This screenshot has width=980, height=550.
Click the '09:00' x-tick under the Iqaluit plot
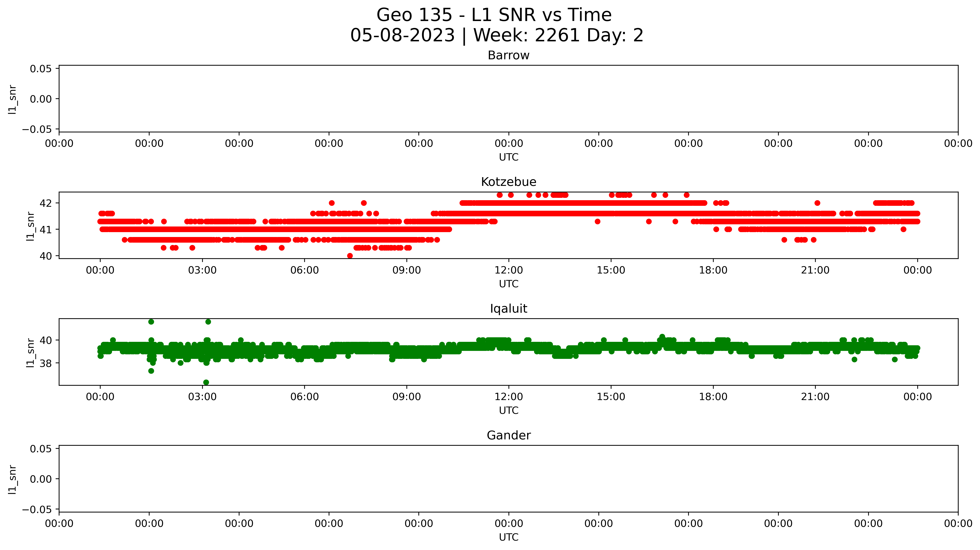[x=407, y=397]
